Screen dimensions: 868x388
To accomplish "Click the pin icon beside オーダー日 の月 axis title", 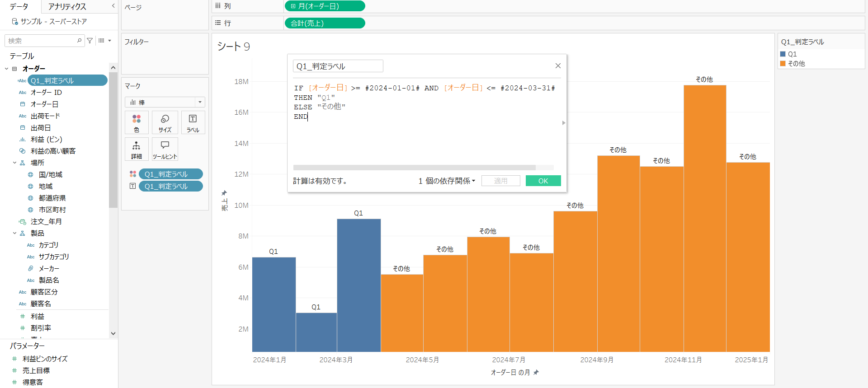I will point(536,373).
